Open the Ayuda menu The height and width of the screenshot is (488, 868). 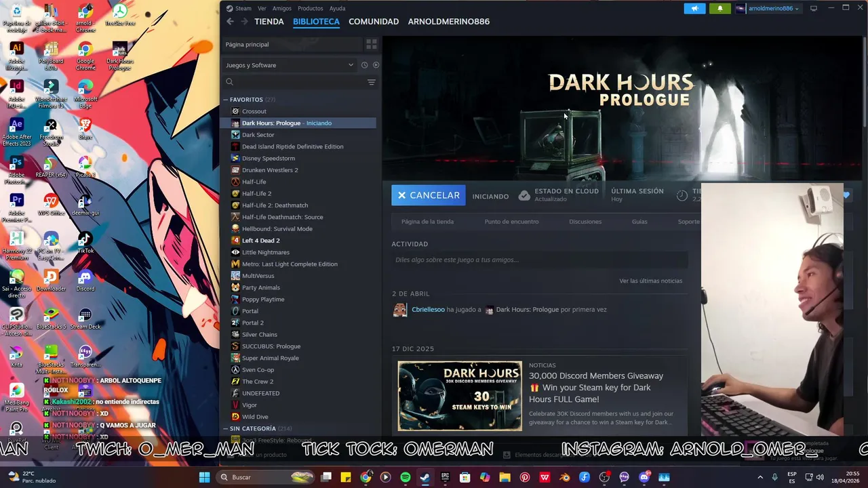point(337,8)
